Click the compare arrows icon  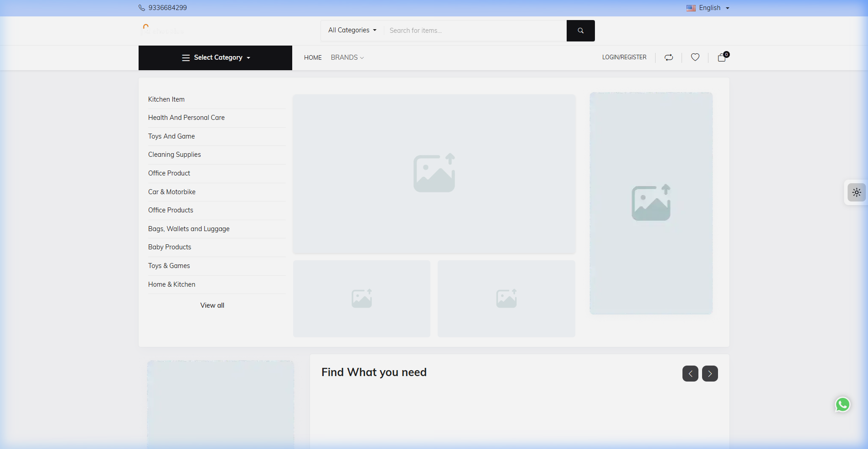click(x=668, y=57)
